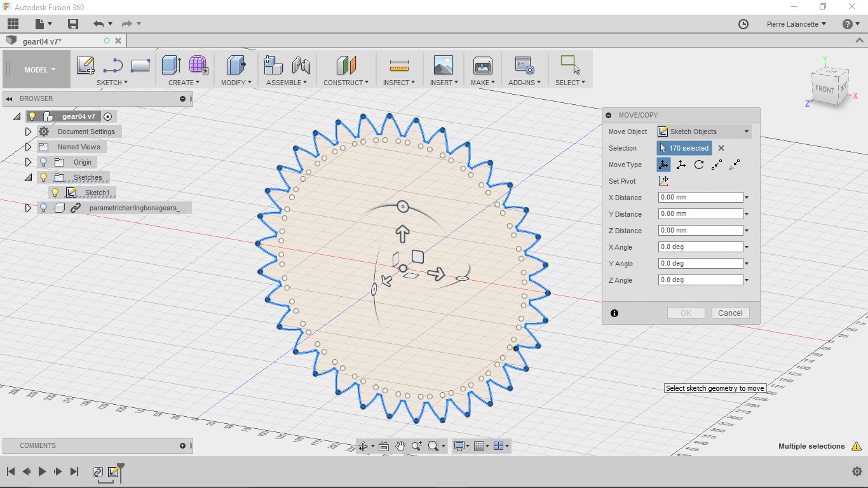Toggle Sketch1 visibility bulb
The height and width of the screenshot is (488, 868).
(55, 193)
